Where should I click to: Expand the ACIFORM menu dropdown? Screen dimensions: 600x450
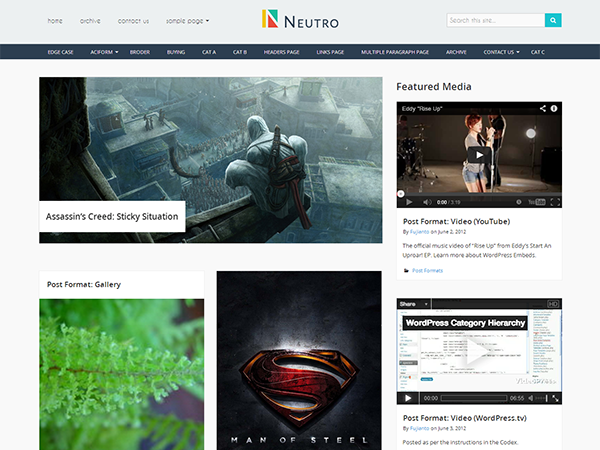tap(104, 51)
